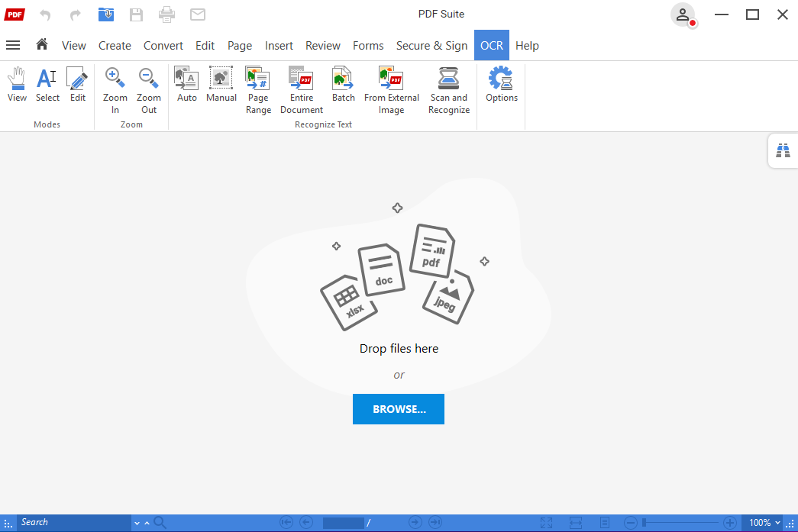Open the Secure & Sign tab

[431, 46]
